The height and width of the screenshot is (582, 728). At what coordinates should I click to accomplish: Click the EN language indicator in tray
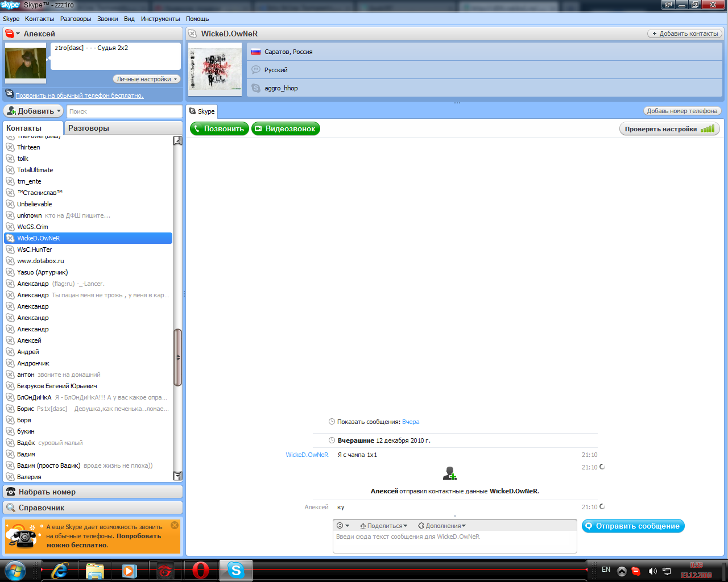coord(606,569)
